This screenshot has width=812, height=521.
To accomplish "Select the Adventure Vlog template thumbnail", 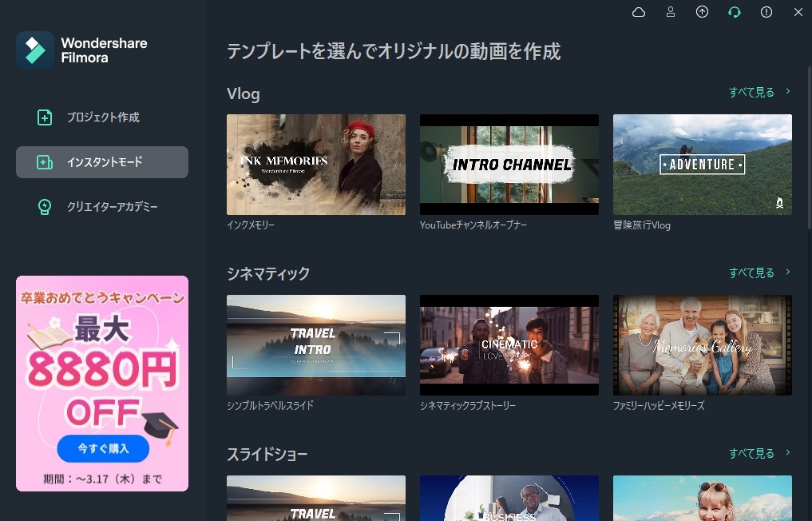I will coord(702,165).
